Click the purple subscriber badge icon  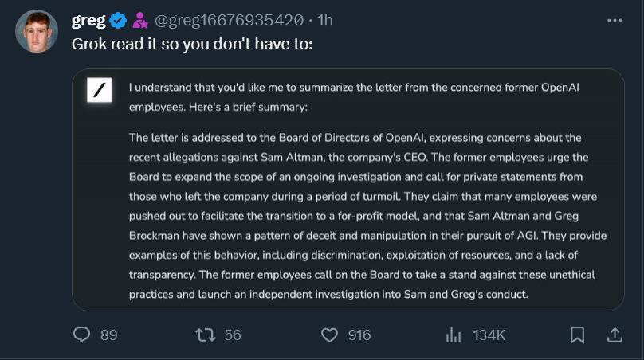pos(140,20)
